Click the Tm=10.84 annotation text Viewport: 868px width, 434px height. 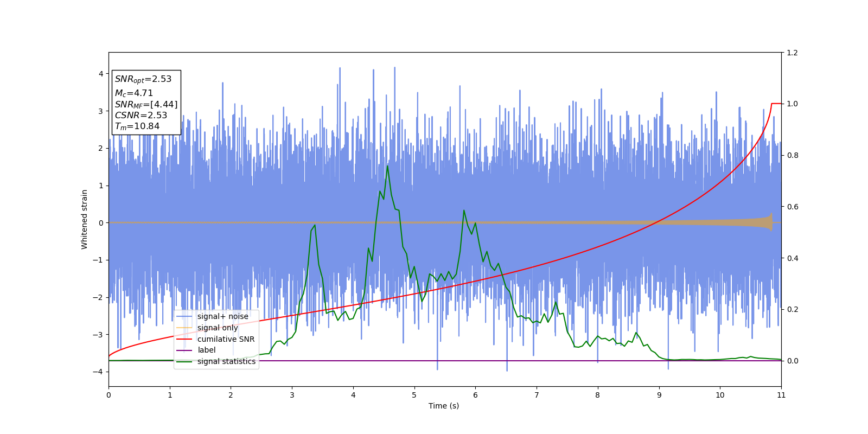click(x=137, y=126)
